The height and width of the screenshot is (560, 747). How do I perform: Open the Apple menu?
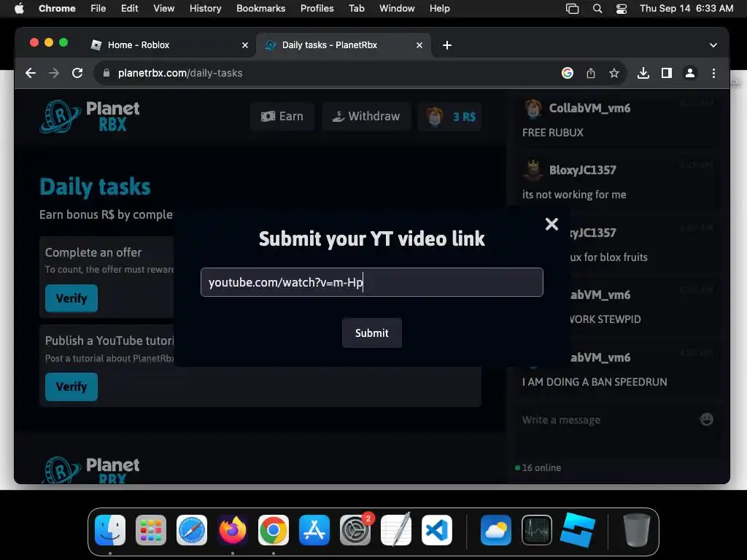tap(19, 8)
